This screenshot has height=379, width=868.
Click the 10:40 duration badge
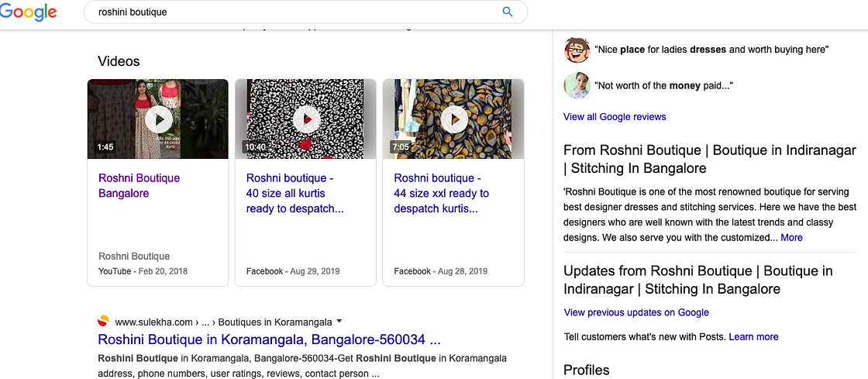(255, 147)
